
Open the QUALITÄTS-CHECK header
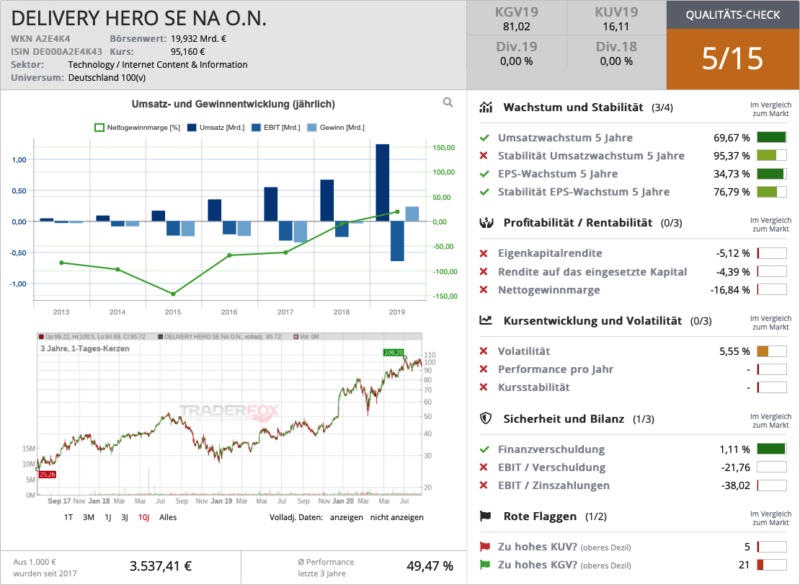tap(733, 15)
